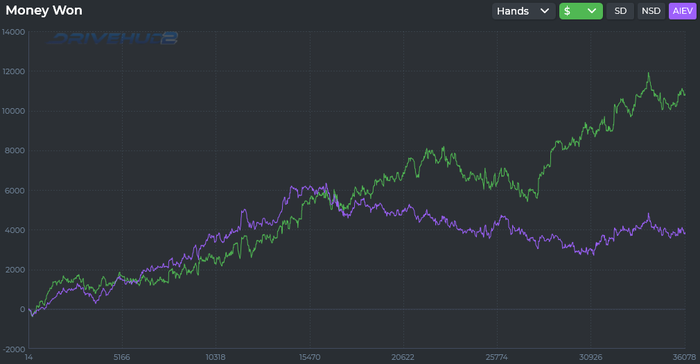700x364 pixels.
Task: Toggle the AIEV line button
Action: [x=682, y=11]
